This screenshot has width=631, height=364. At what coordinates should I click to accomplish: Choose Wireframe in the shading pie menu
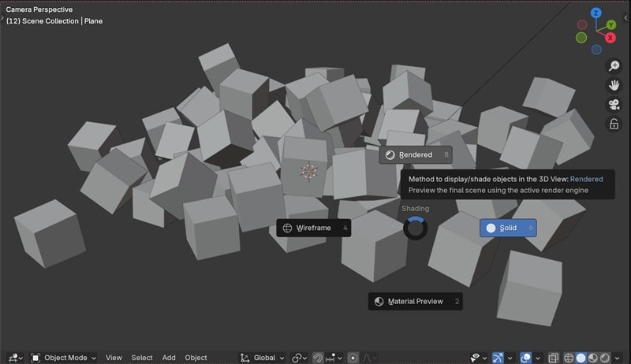click(x=313, y=228)
